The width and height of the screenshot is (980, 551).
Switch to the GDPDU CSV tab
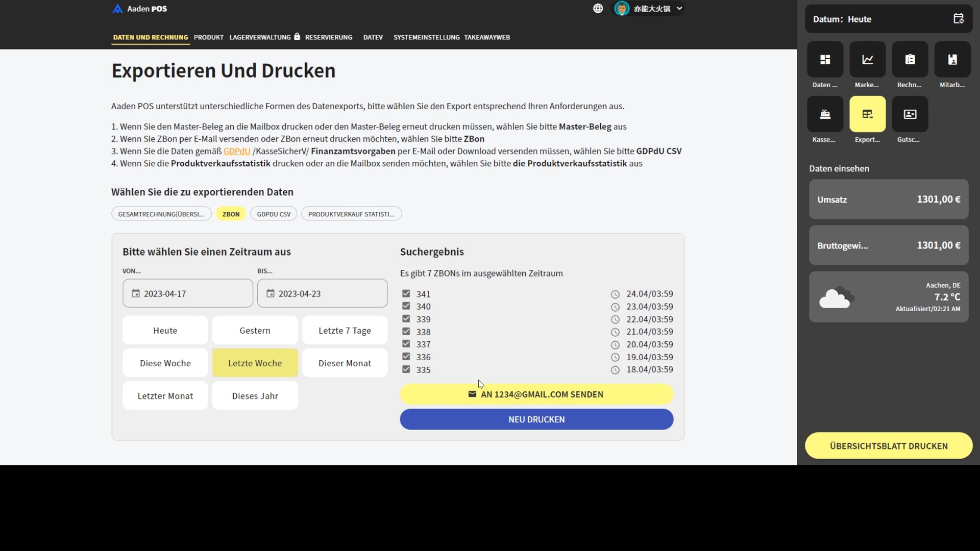274,214
